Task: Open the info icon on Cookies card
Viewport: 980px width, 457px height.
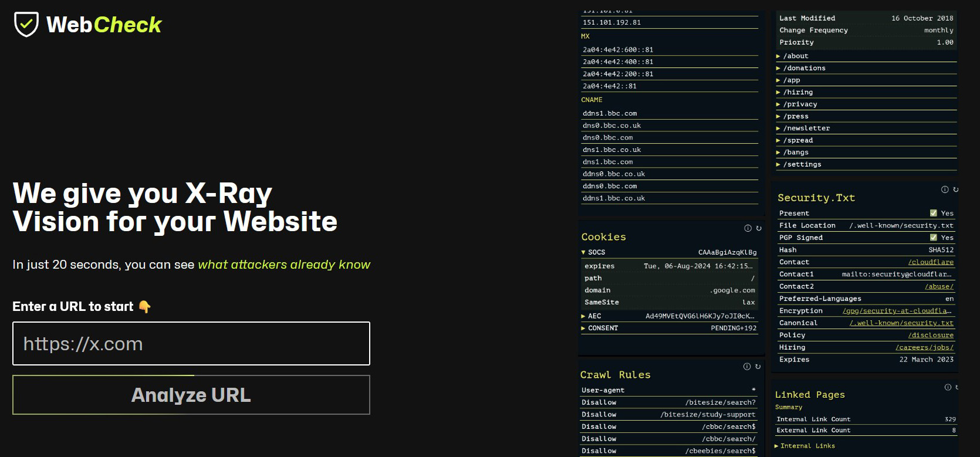Action: [x=748, y=228]
